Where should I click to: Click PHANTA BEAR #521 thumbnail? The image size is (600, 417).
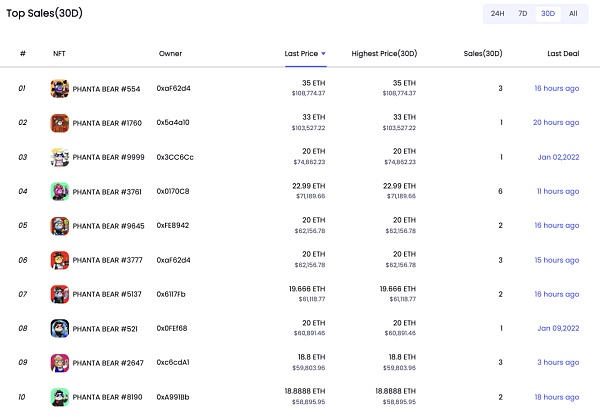point(59,328)
